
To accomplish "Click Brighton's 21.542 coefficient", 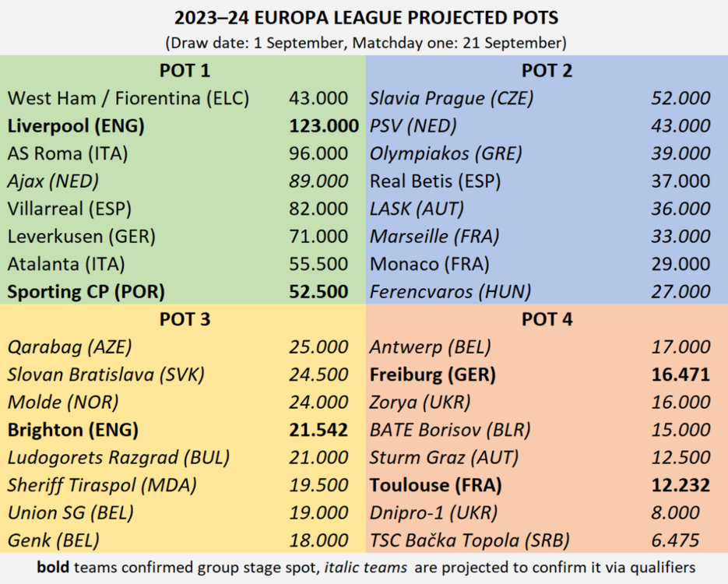I will coord(318,429).
